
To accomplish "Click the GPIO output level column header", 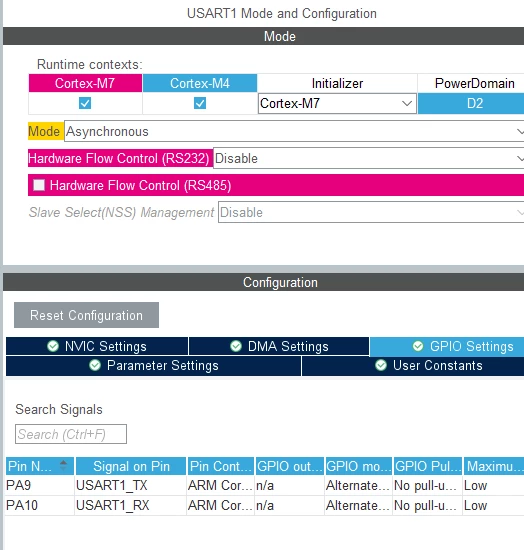I will (289, 466).
